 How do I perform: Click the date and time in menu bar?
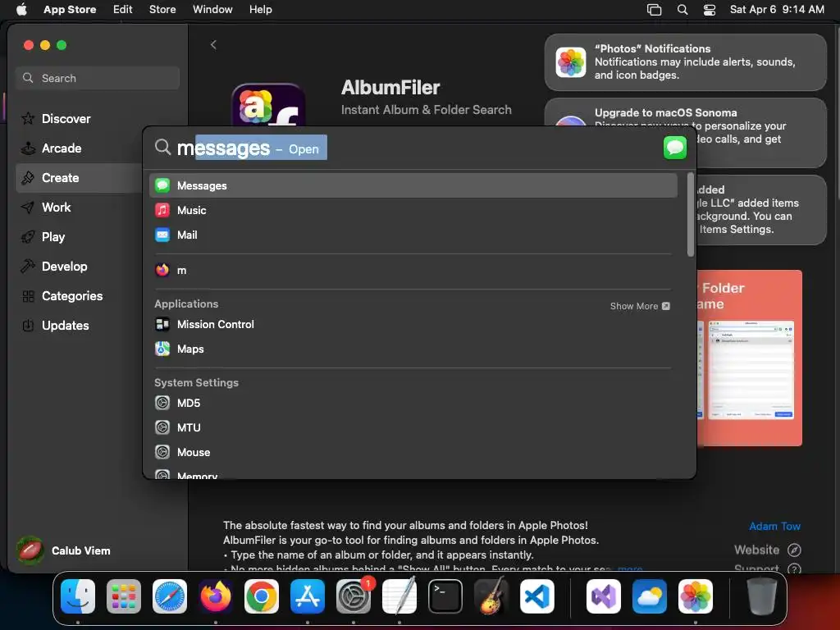tap(777, 10)
